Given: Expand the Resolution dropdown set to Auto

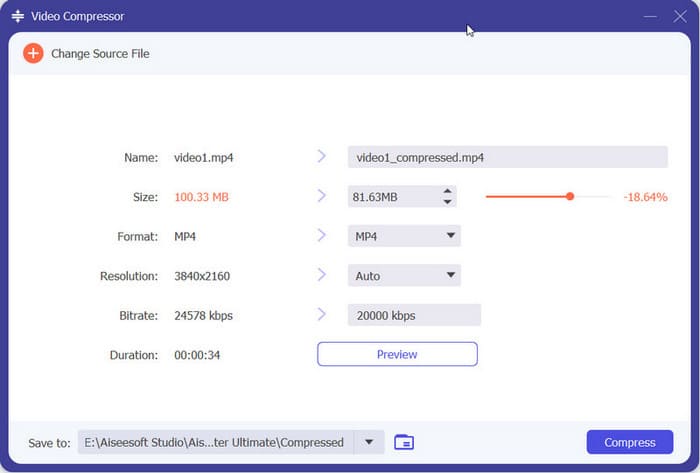Looking at the screenshot, I should tap(403, 275).
